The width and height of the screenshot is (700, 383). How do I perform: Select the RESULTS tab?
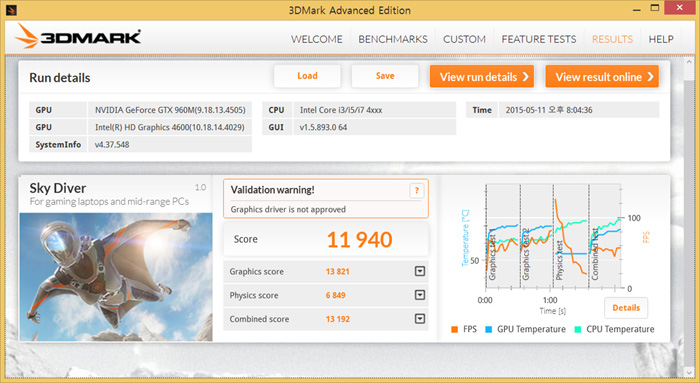[612, 39]
